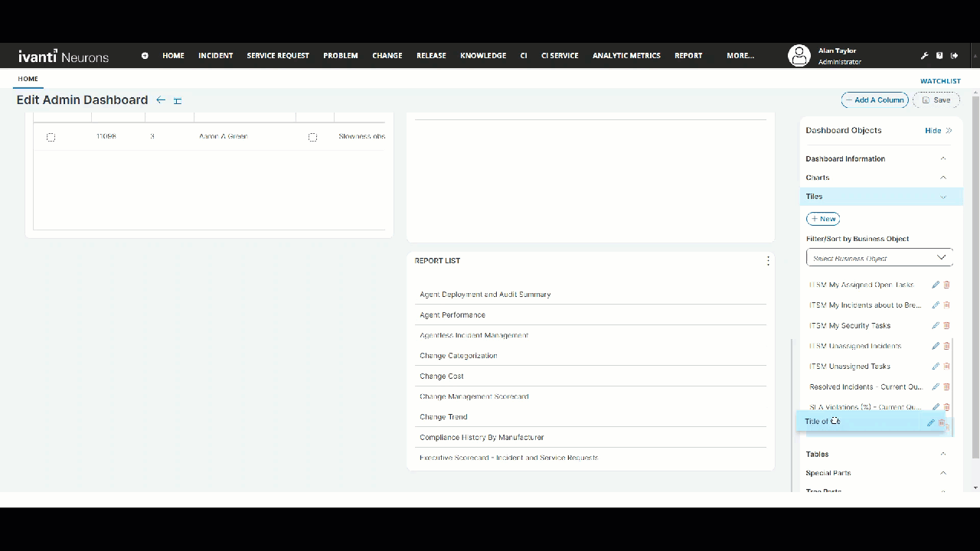Hide the Dashboard Objects panel
This screenshot has height=551, width=980.
point(938,131)
